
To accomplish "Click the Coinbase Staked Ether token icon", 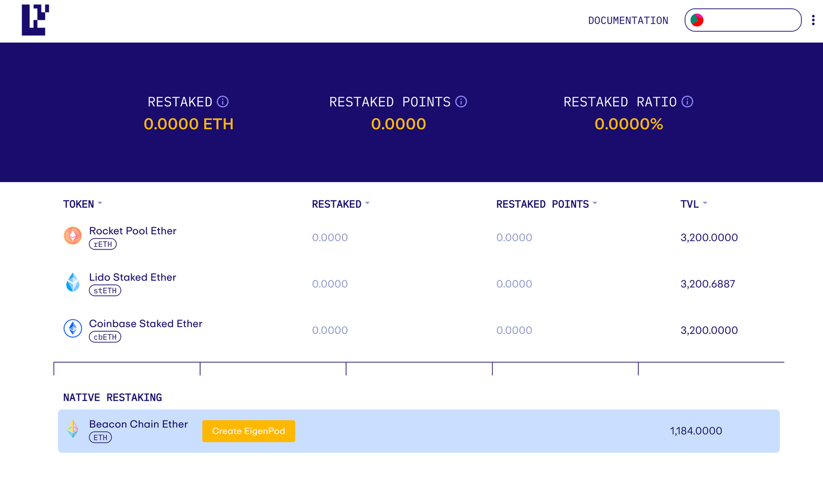I will (x=73, y=329).
